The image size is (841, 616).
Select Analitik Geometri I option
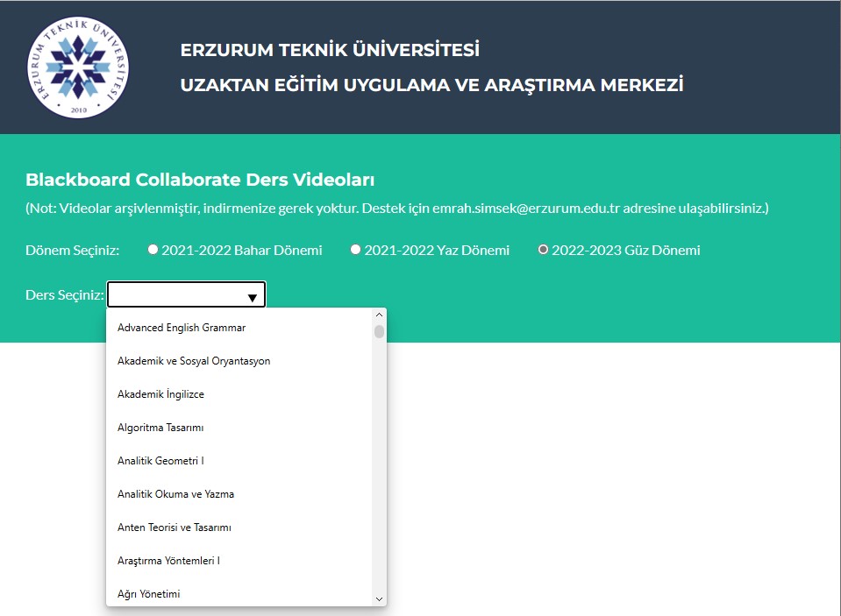tap(160, 461)
